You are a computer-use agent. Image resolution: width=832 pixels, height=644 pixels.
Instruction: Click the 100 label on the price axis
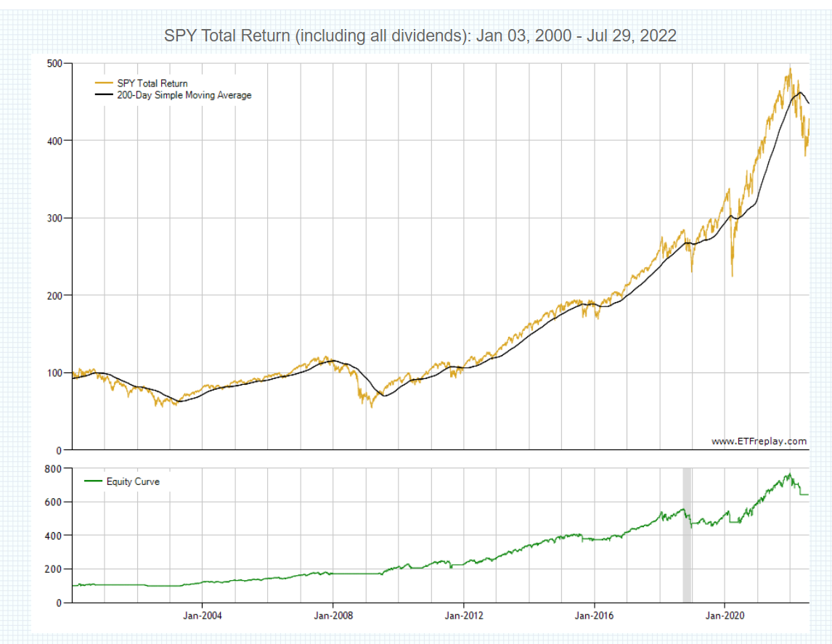click(54, 373)
